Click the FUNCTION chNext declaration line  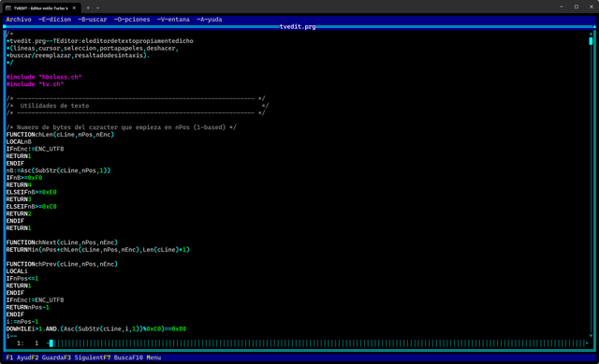[x=62, y=242]
